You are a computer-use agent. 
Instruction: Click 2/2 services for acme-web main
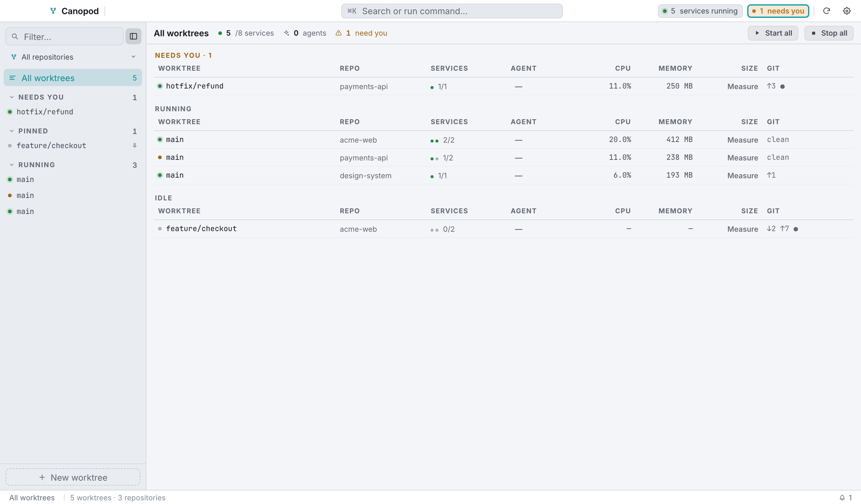coord(442,140)
